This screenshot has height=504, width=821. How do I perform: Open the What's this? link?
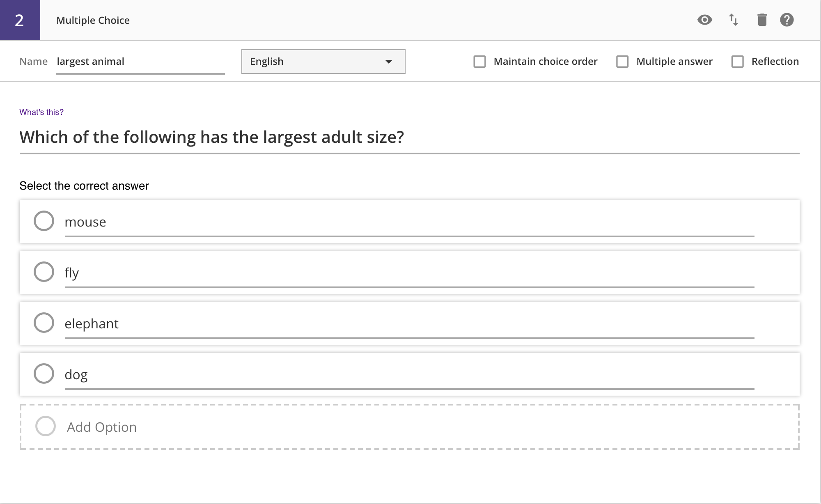pos(41,112)
